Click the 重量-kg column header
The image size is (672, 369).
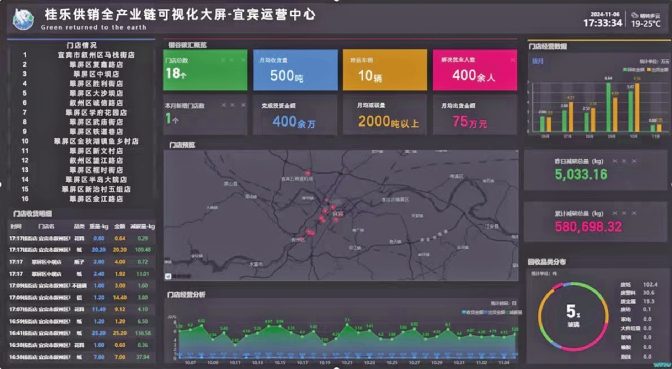[x=99, y=226]
